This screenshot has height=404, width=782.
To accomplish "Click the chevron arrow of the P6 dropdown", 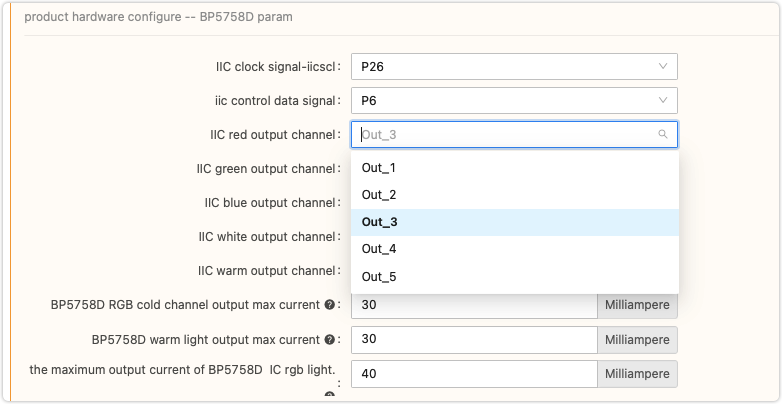I will 663,100.
